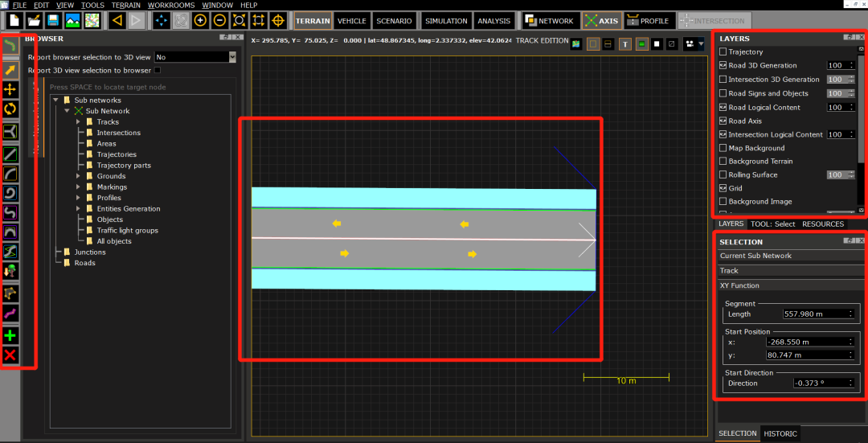The width and height of the screenshot is (868, 443).
Task: Uncheck the Road Axis layer
Action: (723, 121)
